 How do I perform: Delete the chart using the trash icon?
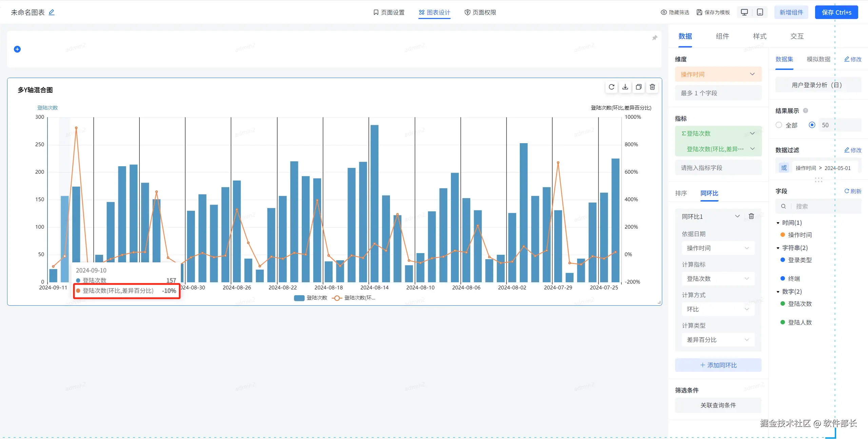point(652,87)
